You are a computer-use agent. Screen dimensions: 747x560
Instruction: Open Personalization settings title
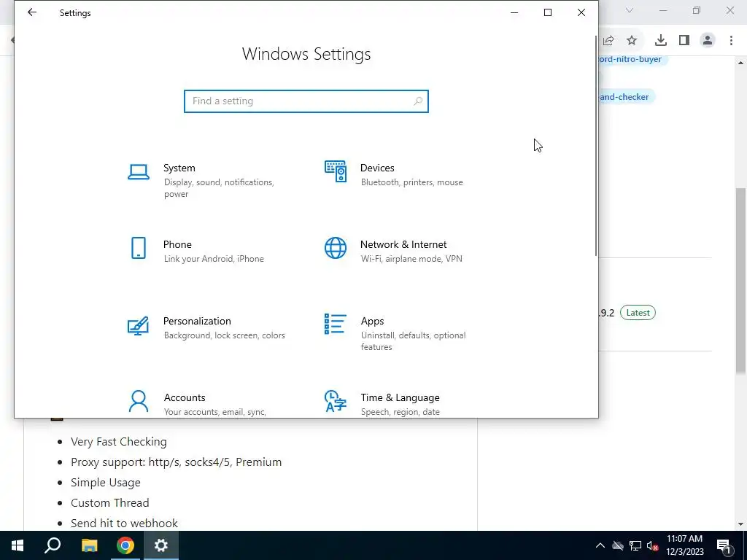(x=197, y=321)
